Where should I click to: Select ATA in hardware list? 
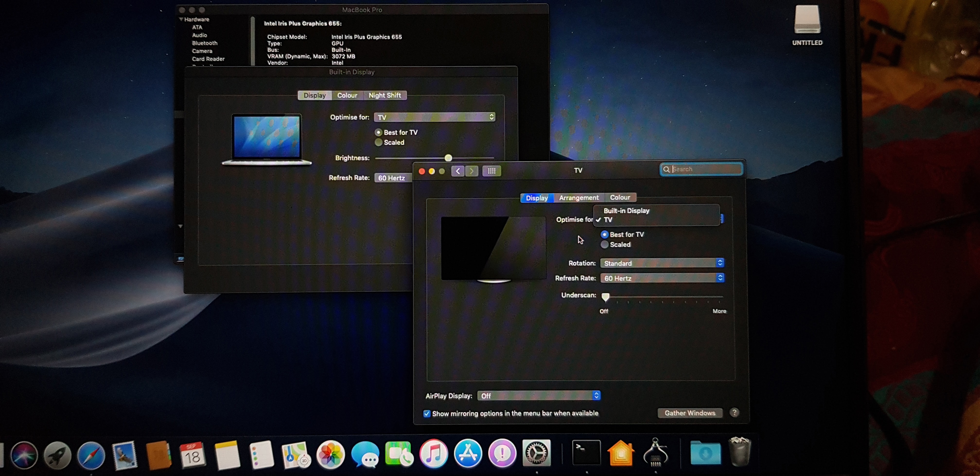click(197, 27)
